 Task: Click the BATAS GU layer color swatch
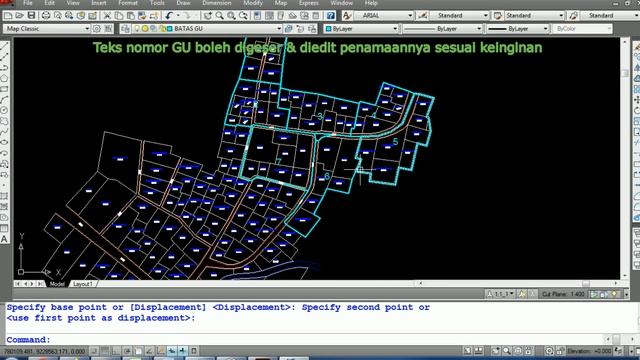click(x=169, y=29)
